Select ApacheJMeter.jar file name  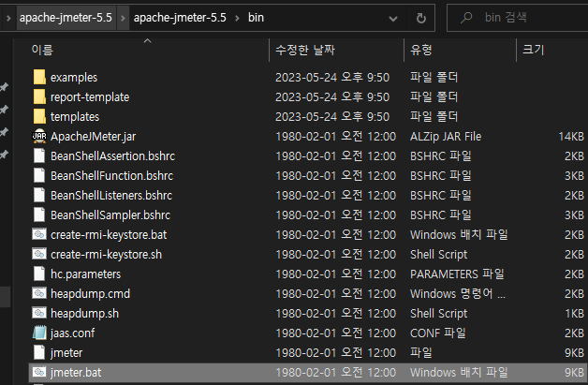94,137
